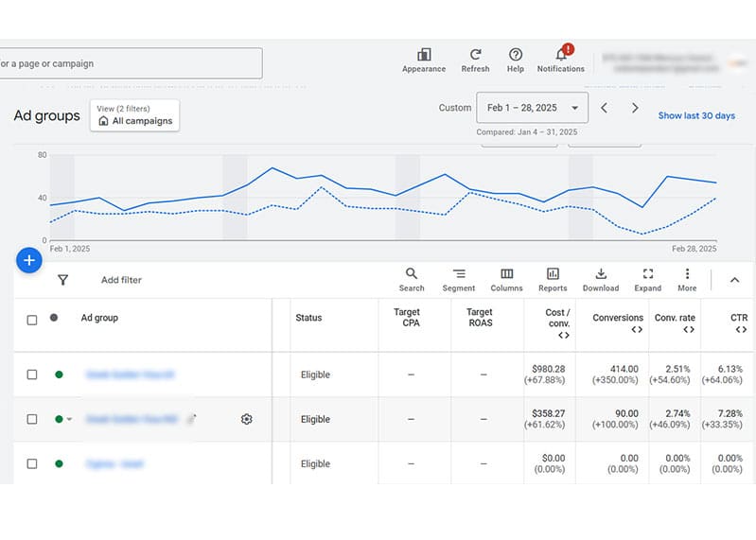Click Eligible status in the first row
The height and width of the screenshot is (540, 756).
315,375
